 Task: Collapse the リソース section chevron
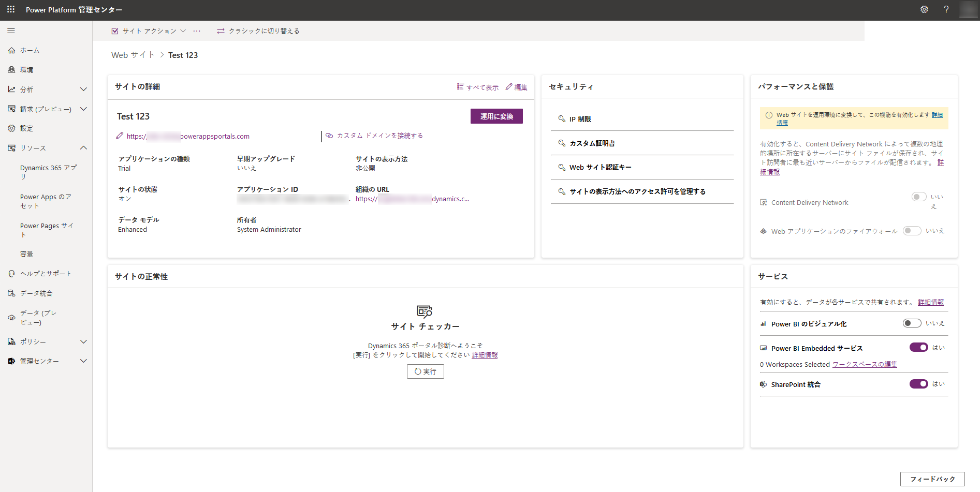click(83, 148)
